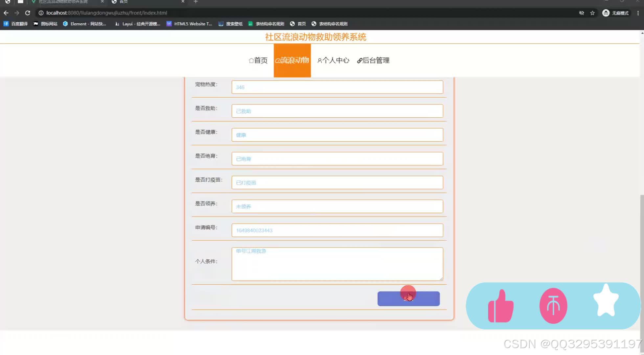This screenshot has width=644, height=355.
Task: Open 百度翻译 bookmark
Action: click(x=15, y=24)
